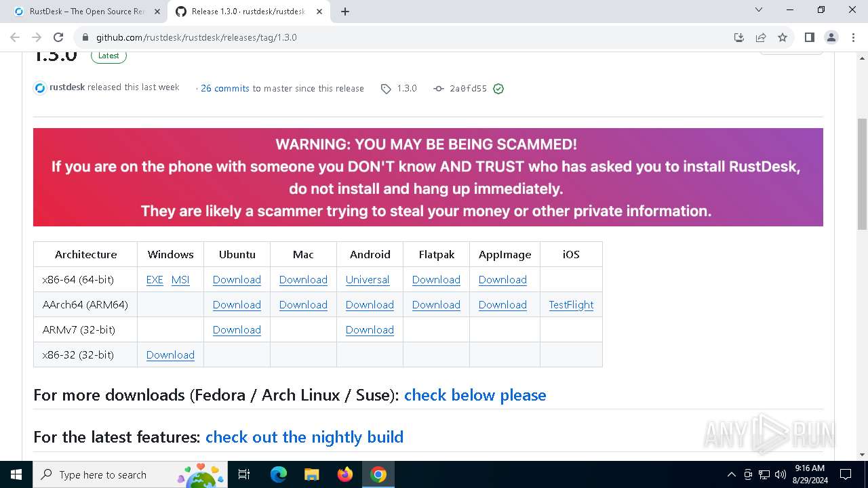
Task: Open the rustdesk author profile link
Action: (x=67, y=87)
